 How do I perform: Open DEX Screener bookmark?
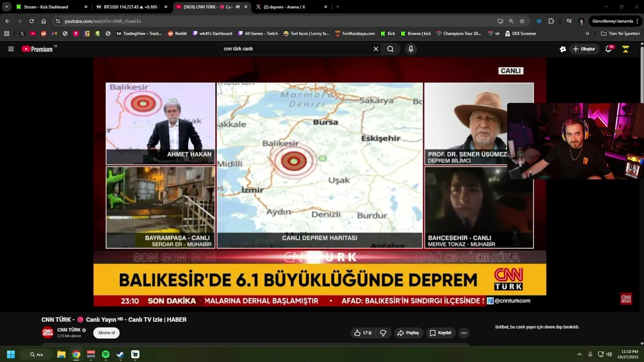coord(520,34)
